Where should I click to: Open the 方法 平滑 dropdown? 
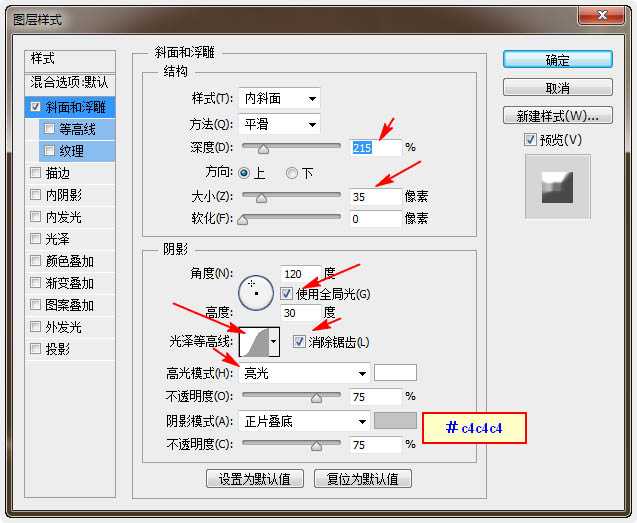click(x=280, y=124)
